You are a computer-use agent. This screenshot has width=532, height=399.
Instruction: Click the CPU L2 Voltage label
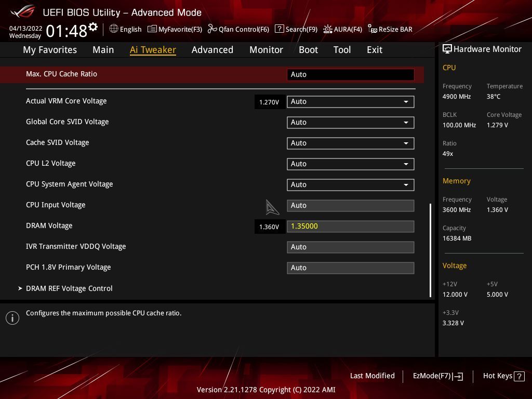[50, 163]
